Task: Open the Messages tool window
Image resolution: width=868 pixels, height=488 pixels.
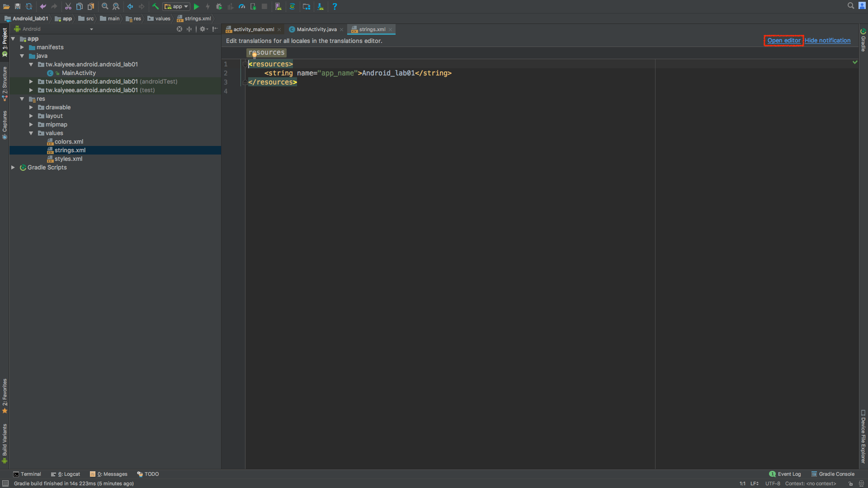Action: [x=109, y=474]
